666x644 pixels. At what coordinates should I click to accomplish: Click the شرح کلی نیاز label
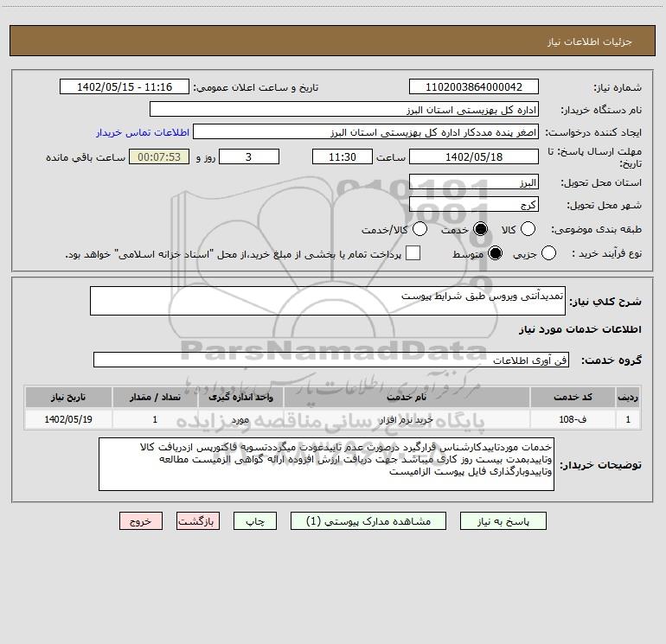tap(605, 302)
